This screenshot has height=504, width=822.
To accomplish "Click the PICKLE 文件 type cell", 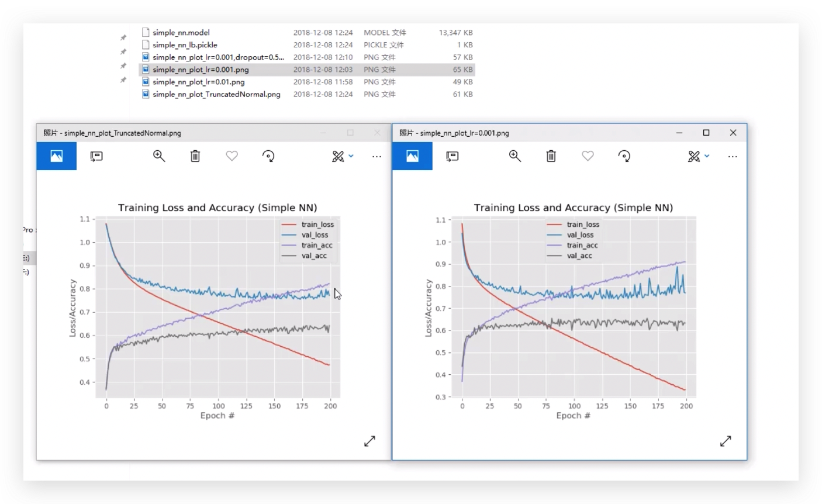I will pyautogui.click(x=384, y=45).
